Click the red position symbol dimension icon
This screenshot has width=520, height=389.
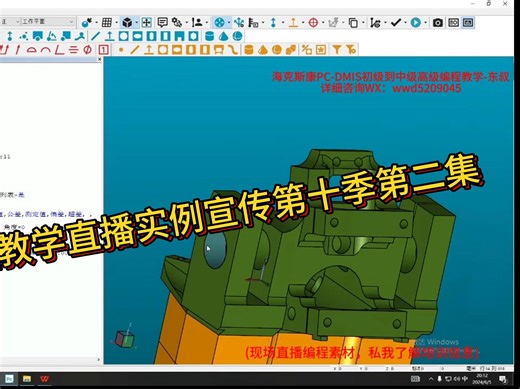pos(87,50)
